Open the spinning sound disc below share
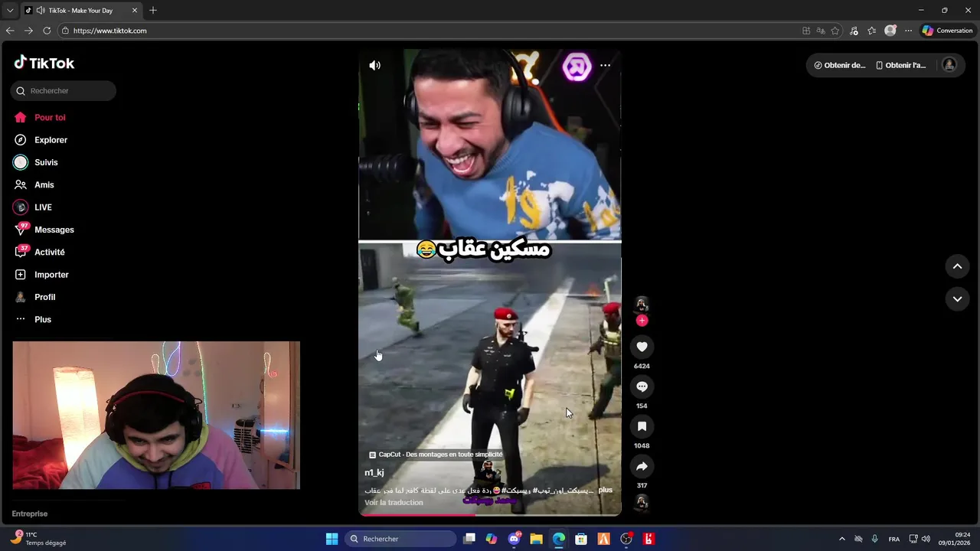The image size is (980, 551). click(642, 502)
